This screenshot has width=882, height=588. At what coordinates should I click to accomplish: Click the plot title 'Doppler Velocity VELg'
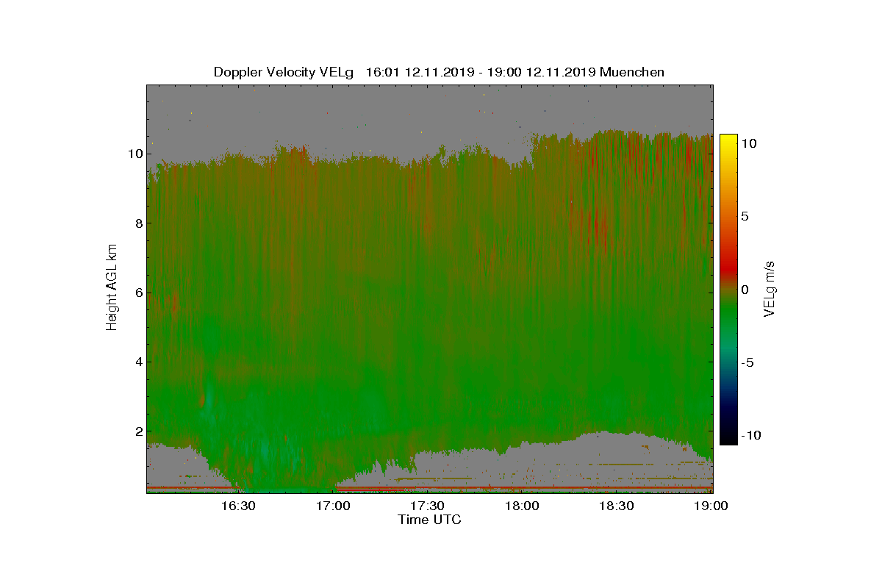pyautogui.click(x=284, y=72)
